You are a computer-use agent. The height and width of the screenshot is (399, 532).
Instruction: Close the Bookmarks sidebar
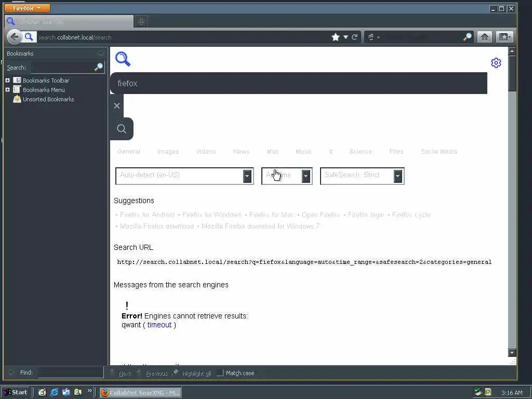click(x=100, y=54)
